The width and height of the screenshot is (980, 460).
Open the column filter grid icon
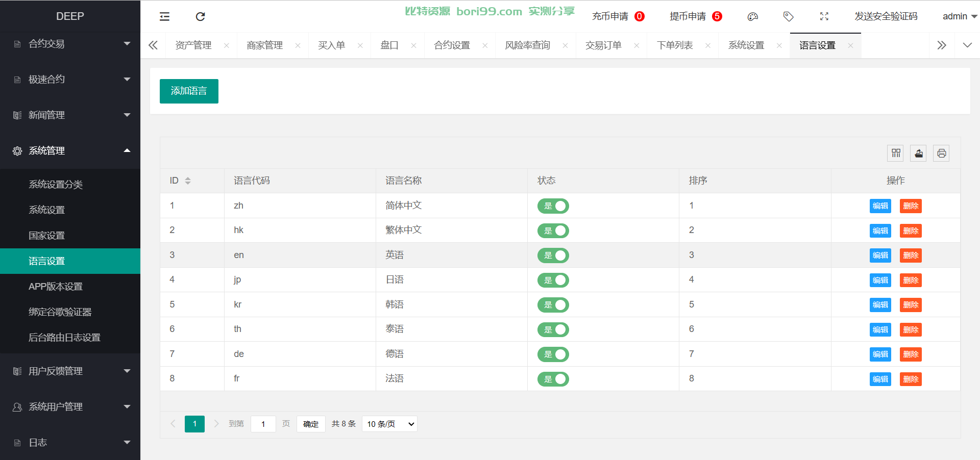click(896, 153)
